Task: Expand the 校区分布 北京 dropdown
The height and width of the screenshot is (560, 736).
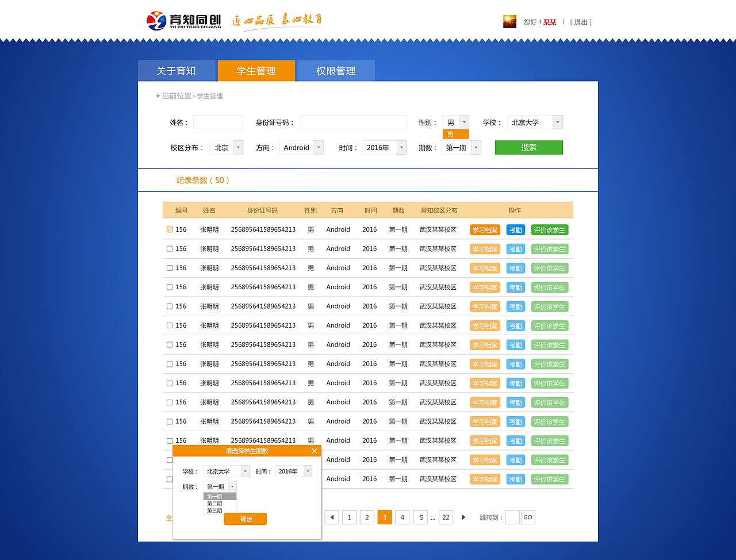Action: (227, 148)
